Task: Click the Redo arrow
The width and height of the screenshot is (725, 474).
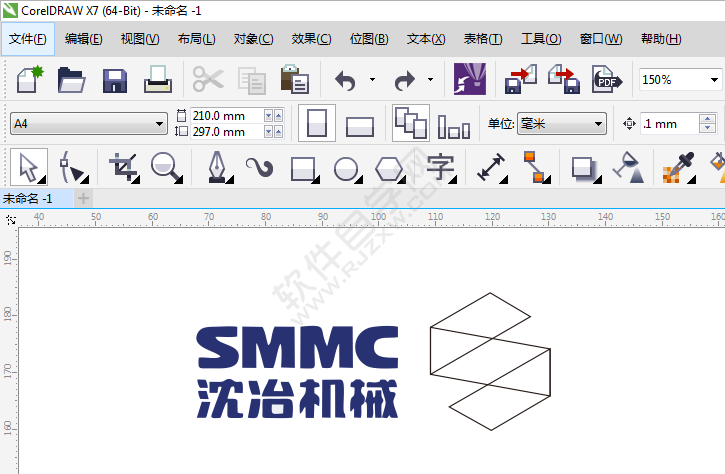Action: (x=405, y=80)
